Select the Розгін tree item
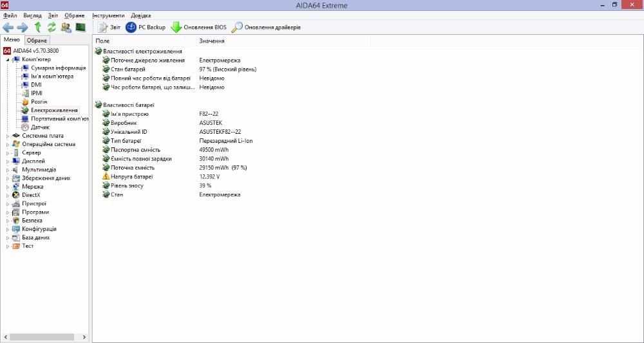644x343 pixels. (x=39, y=102)
